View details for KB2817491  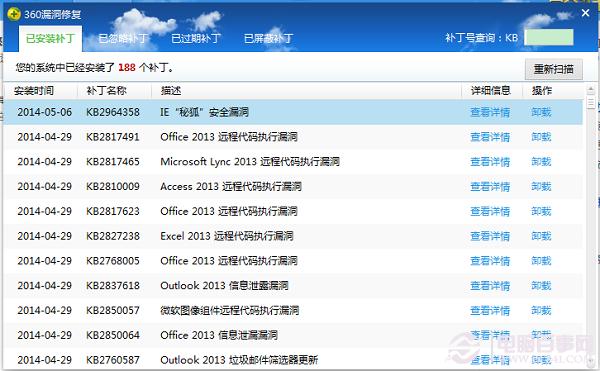[x=490, y=137]
